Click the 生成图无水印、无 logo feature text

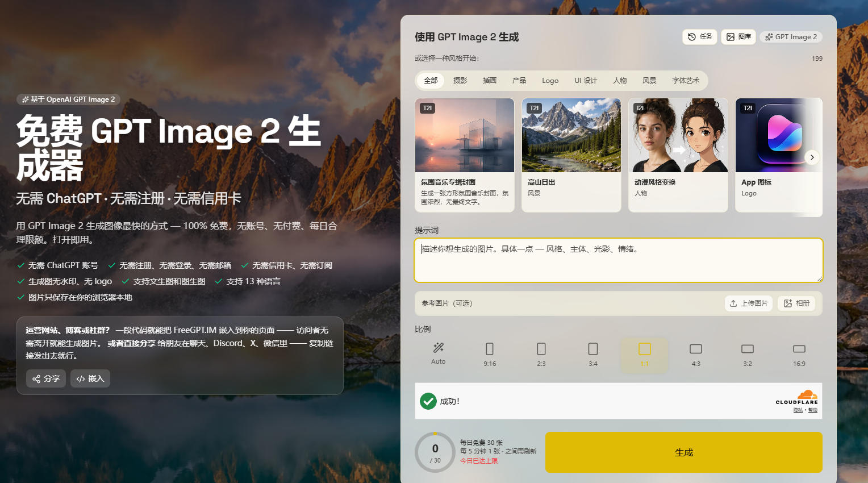click(x=70, y=281)
